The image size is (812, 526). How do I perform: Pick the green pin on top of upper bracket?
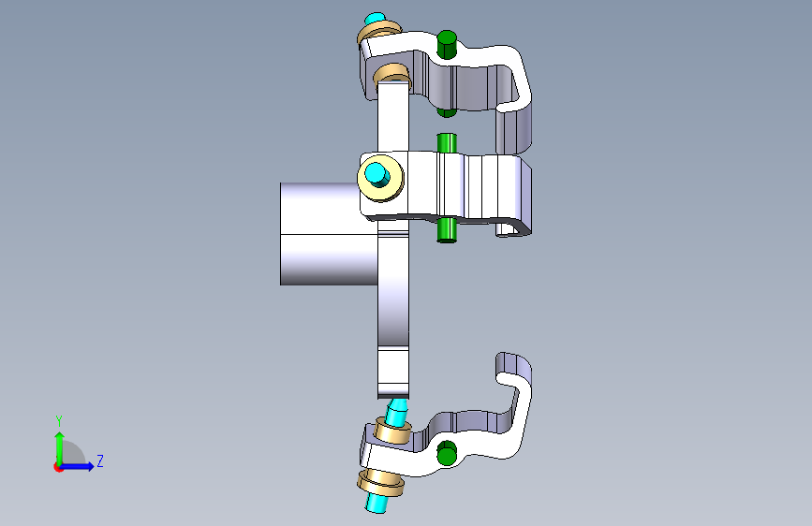click(x=447, y=44)
